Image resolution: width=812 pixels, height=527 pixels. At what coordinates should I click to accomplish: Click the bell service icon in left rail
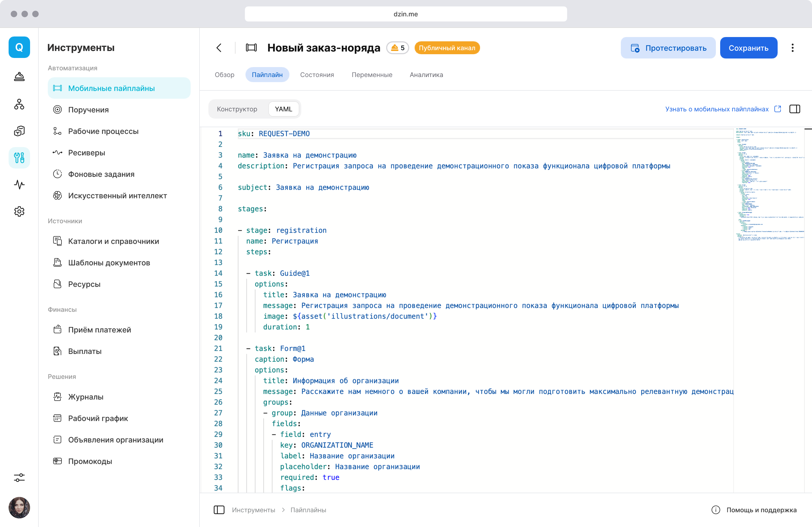[19, 77]
